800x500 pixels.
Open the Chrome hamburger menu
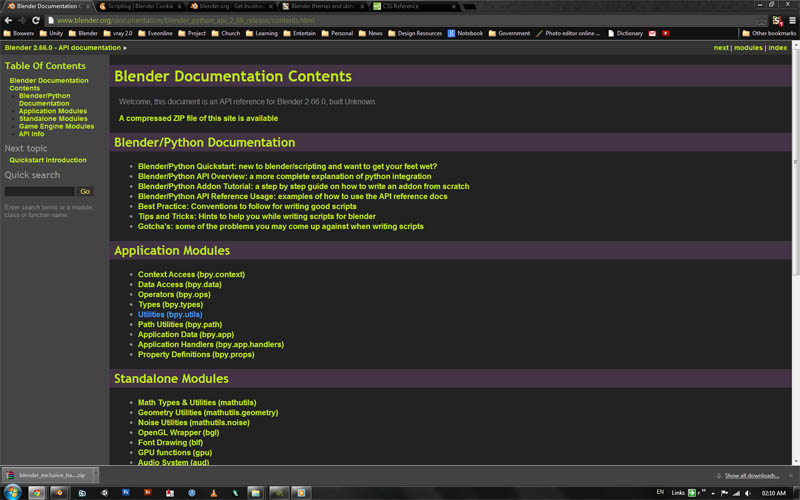(x=792, y=20)
